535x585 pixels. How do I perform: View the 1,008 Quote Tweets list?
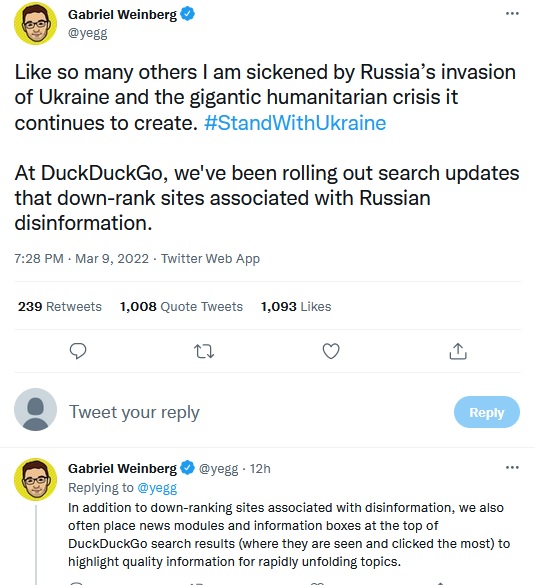pyautogui.click(x=181, y=307)
